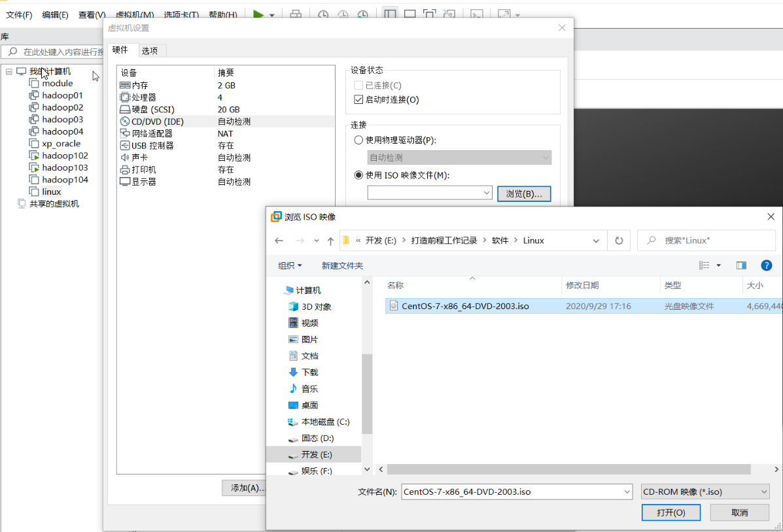
Task: Click the 搜索"Linux" search field
Action: click(706, 241)
